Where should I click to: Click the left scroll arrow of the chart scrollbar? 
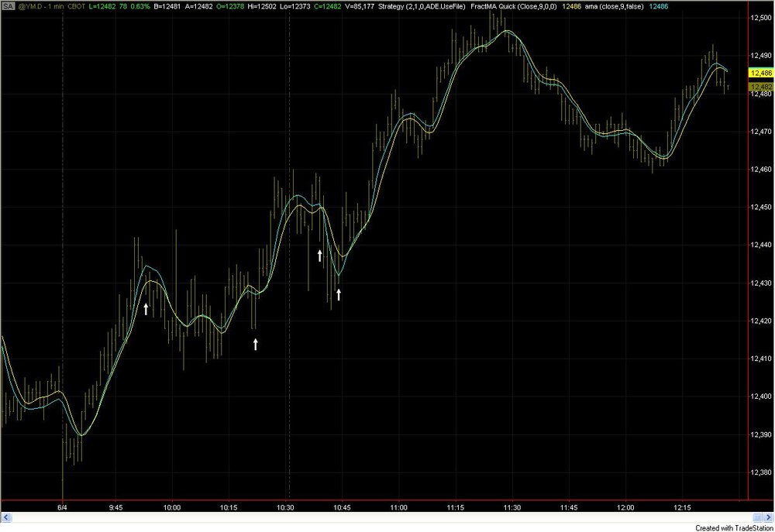coord(7,517)
